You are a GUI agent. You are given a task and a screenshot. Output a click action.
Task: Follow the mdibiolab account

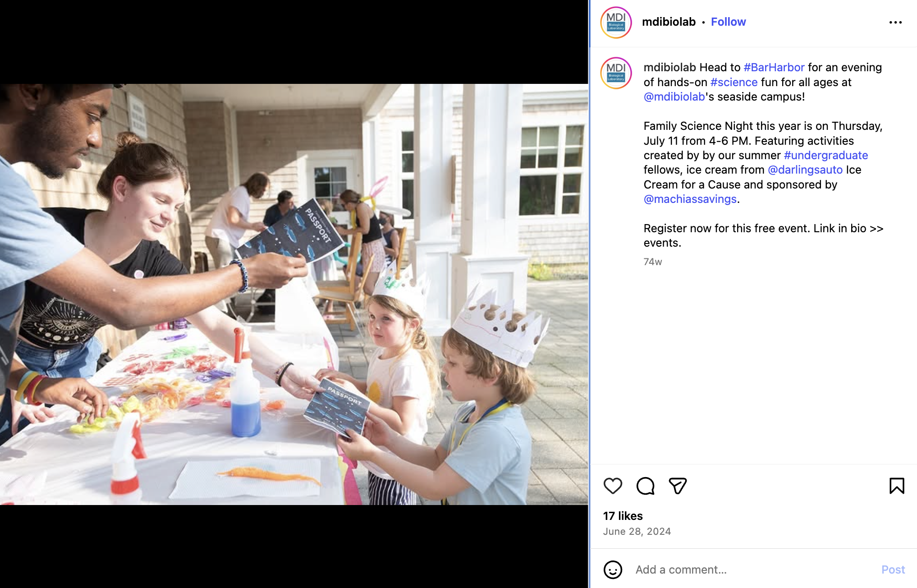point(728,22)
